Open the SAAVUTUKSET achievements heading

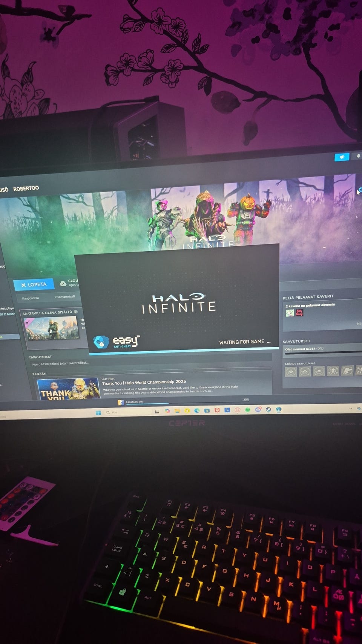click(296, 341)
